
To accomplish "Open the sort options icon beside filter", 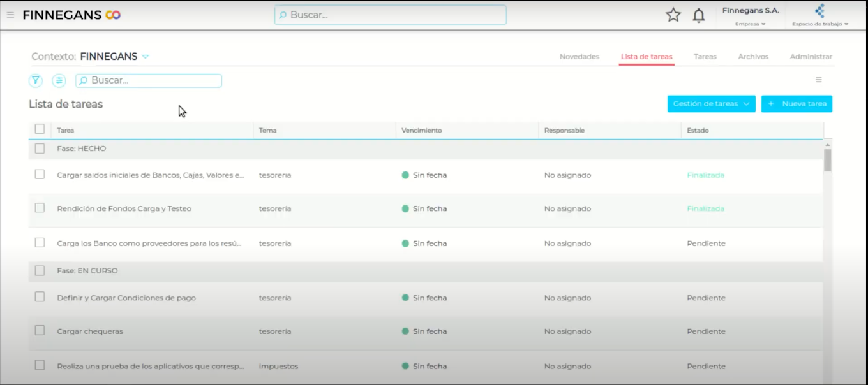I will point(59,80).
